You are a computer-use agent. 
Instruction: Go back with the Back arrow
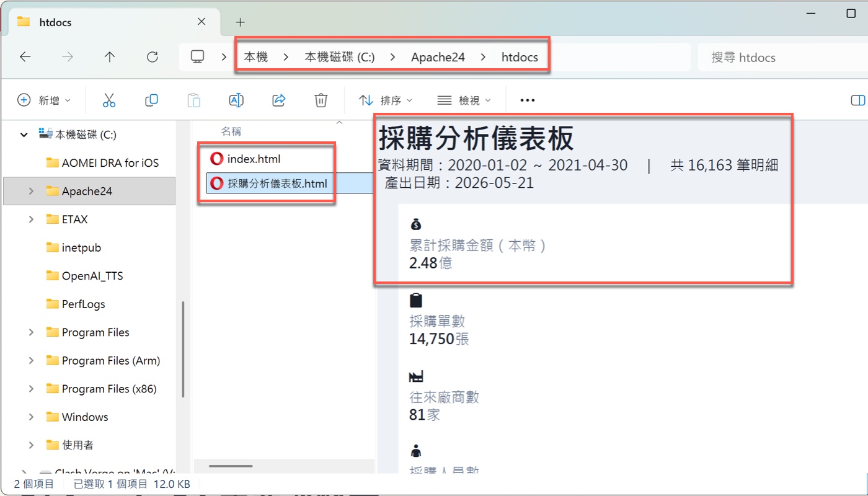(x=25, y=57)
